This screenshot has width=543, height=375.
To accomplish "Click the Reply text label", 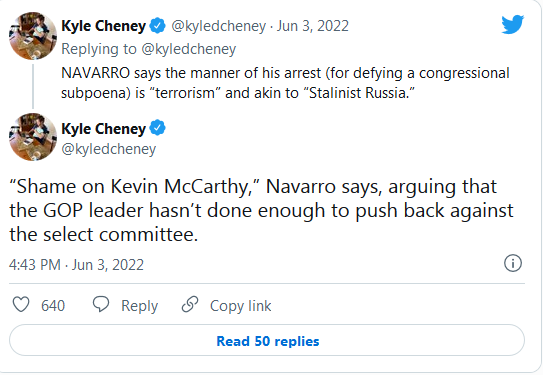I will click(x=140, y=306).
